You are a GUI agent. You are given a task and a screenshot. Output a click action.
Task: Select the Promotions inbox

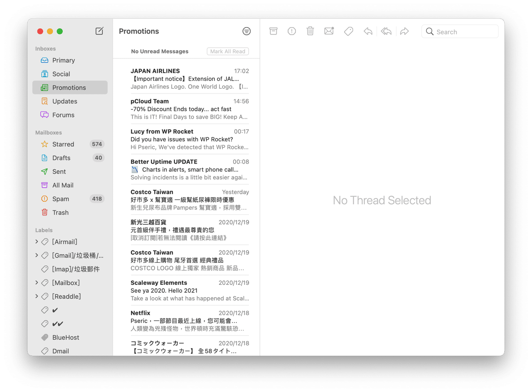coord(70,88)
